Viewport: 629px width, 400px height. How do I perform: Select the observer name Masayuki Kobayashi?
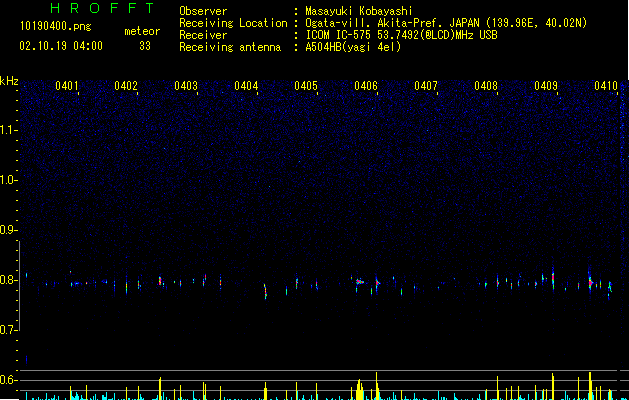(x=359, y=11)
